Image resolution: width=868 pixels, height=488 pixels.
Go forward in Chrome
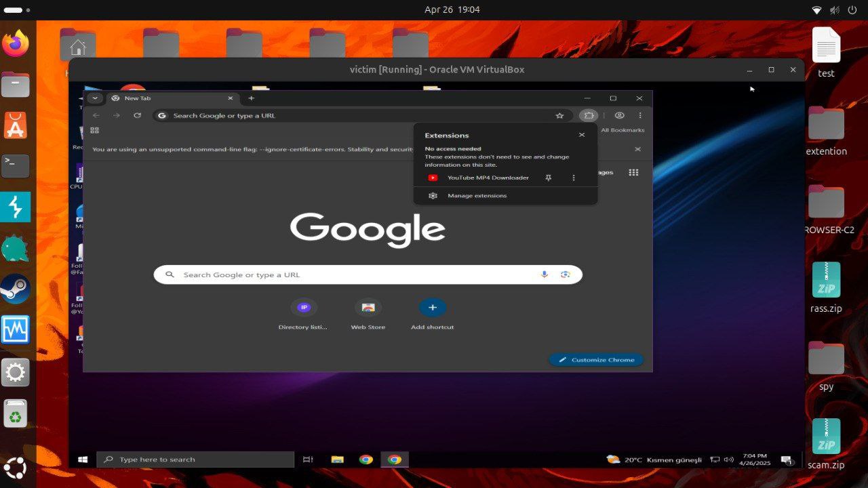[x=117, y=115]
